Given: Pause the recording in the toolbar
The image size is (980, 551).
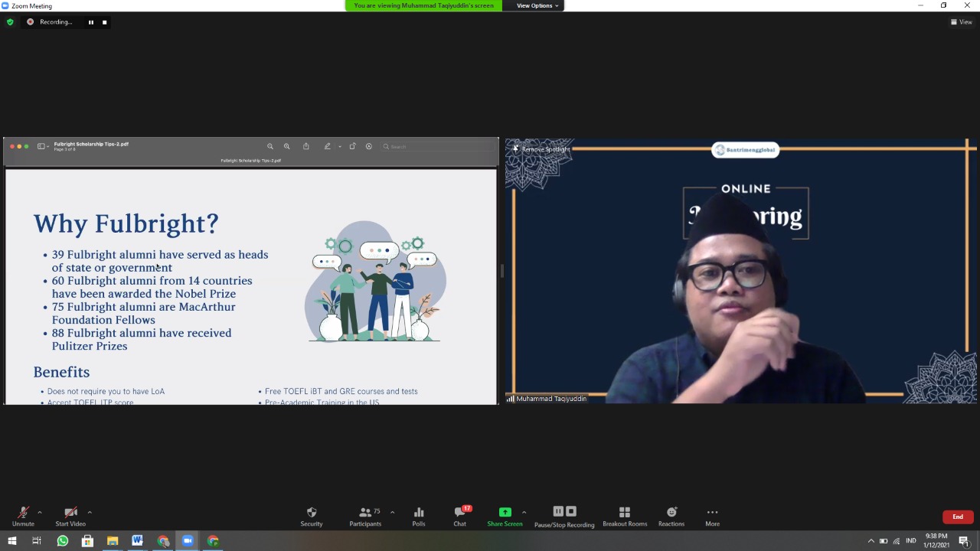Looking at the screenshot, I should point(558,512).
